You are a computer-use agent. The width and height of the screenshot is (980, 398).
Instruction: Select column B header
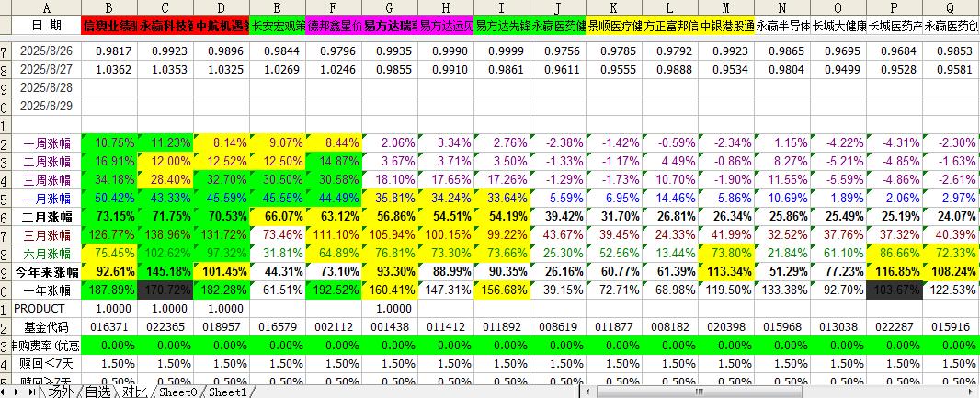click(x=109, y=8)
